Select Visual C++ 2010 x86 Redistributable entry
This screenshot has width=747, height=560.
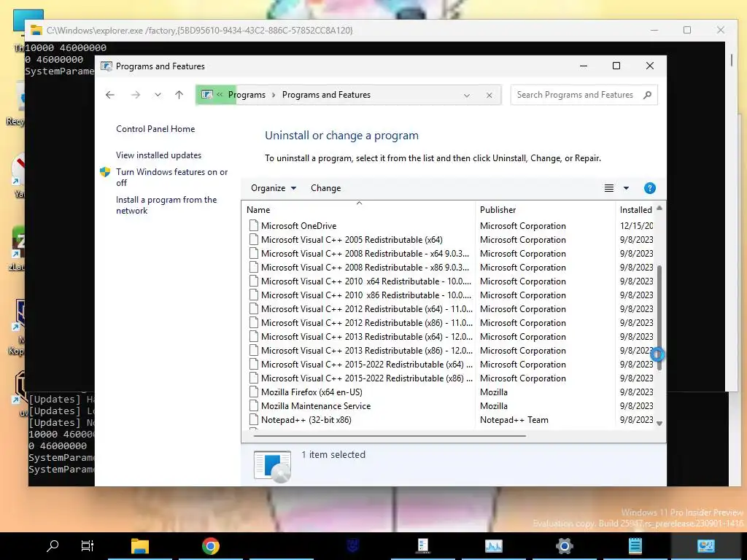(x=366, y=295)
